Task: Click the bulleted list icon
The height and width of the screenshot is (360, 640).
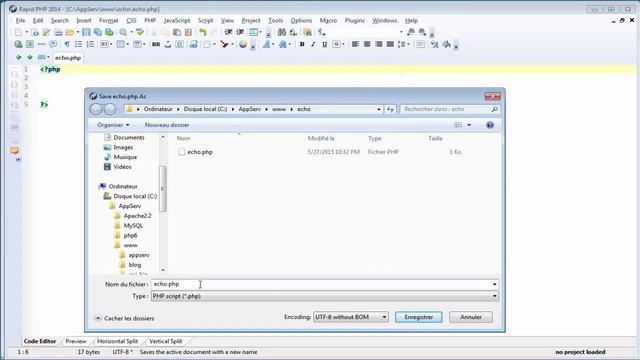Action: 78,44
